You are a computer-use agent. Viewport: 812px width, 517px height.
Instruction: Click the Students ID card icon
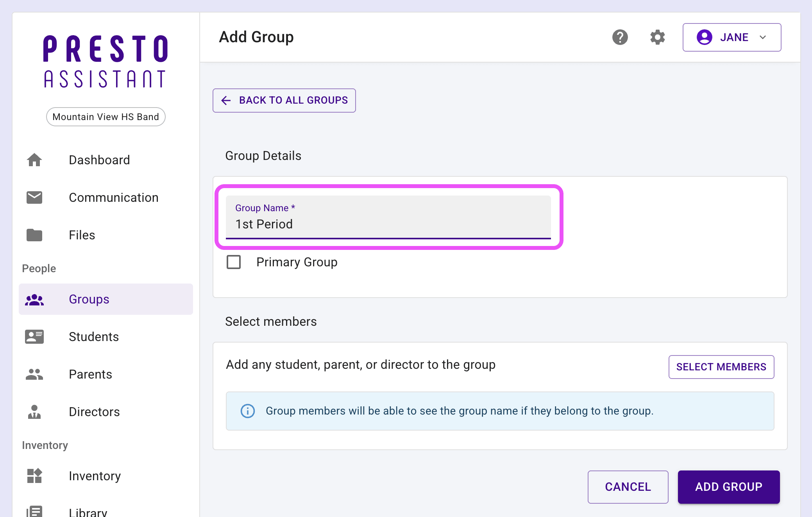(x=34, y=337)
